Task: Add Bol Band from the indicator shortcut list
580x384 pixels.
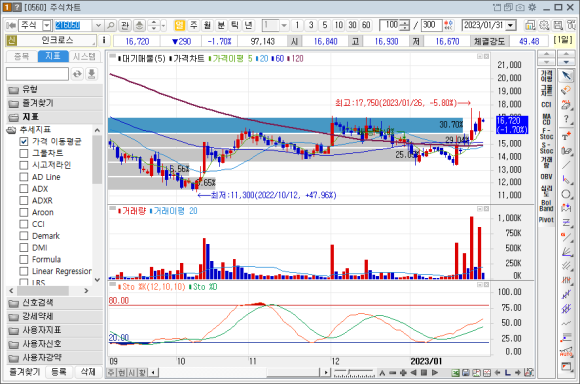Action: coord(546,205)
